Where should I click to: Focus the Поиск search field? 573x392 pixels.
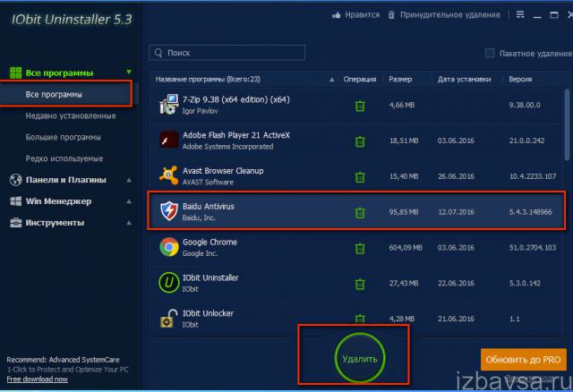pyautogui.click(x=227, y=53)
